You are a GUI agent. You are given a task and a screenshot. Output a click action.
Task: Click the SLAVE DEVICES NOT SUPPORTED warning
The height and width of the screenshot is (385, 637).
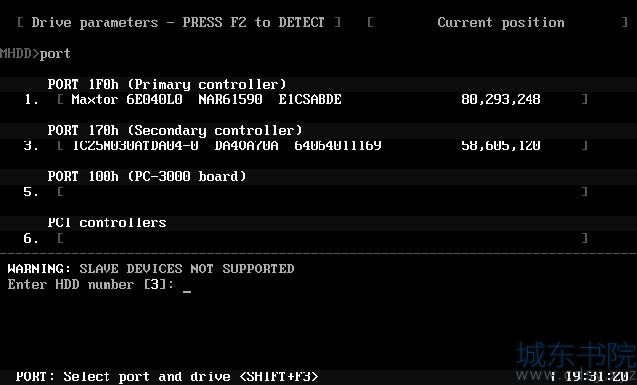click(x=186, y=269)
